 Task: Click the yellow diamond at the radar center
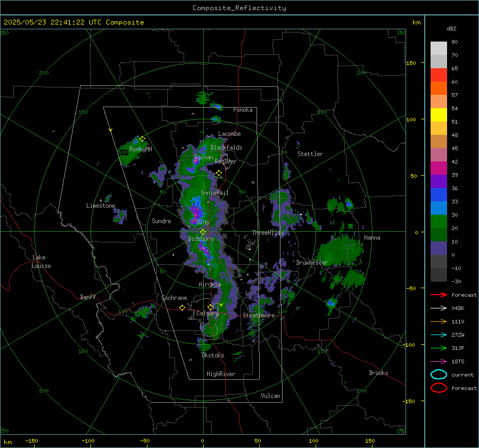coord(203,232)
